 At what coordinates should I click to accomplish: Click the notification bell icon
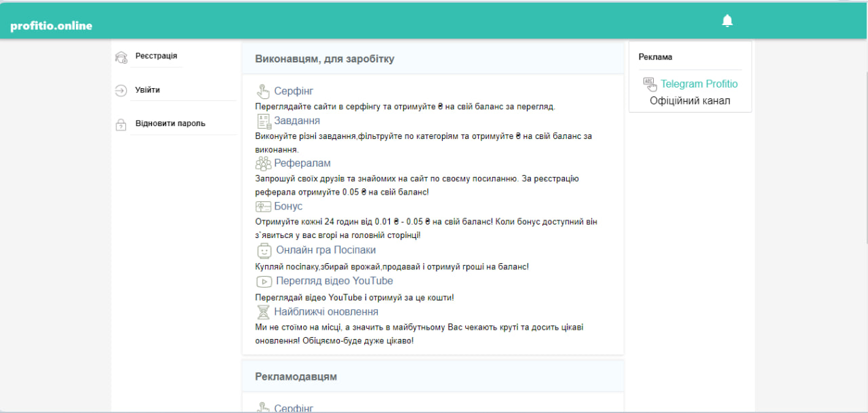728,21
